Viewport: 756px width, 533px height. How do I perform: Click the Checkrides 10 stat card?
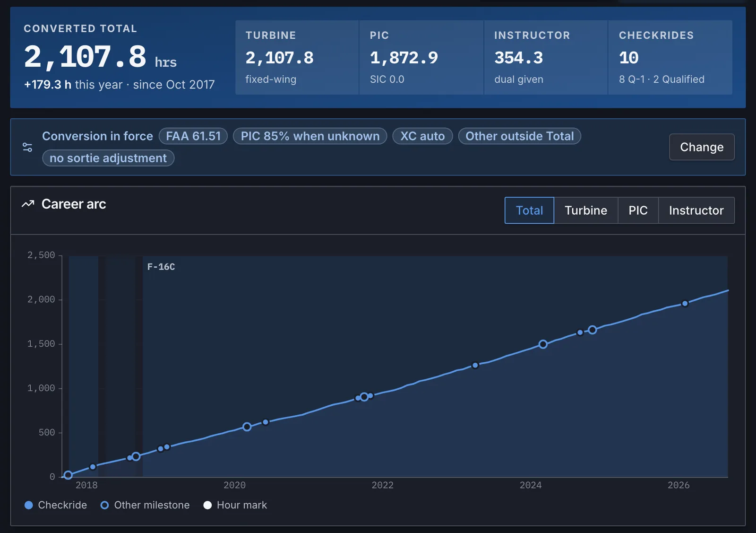[x=670, y=57]
